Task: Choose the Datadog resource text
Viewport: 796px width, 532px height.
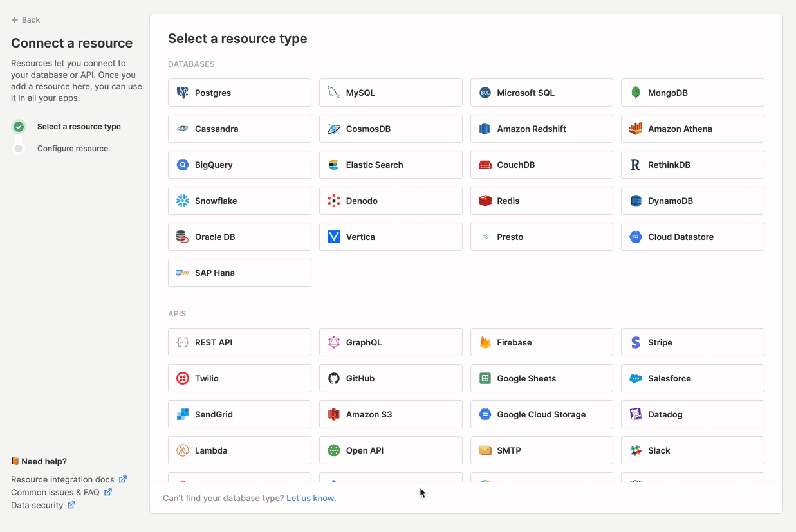Action: (x=665, y=414)
